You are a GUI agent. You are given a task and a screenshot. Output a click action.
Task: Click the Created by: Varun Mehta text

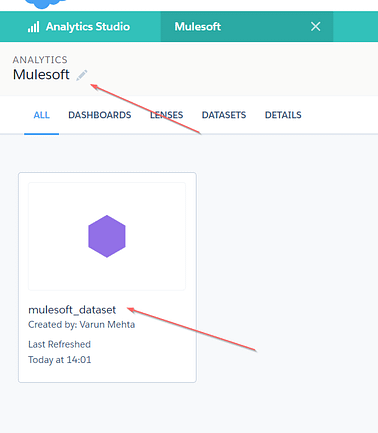[81, 325]
